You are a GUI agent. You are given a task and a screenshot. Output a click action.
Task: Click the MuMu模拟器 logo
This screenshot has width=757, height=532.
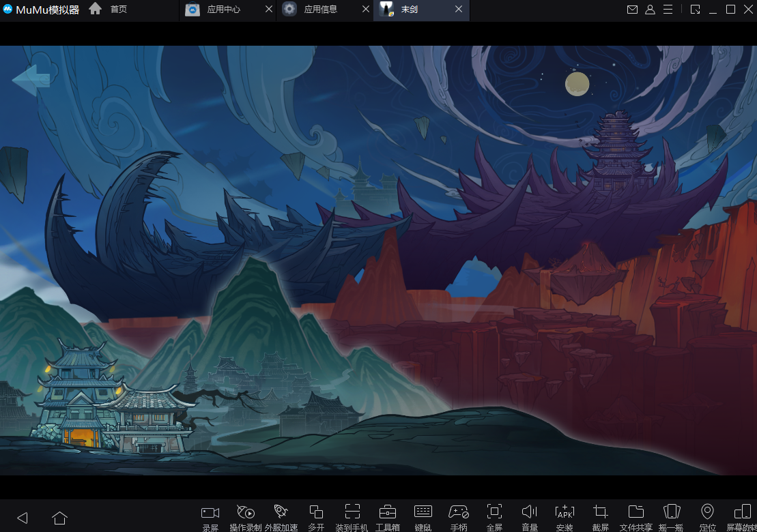(40, 9)
